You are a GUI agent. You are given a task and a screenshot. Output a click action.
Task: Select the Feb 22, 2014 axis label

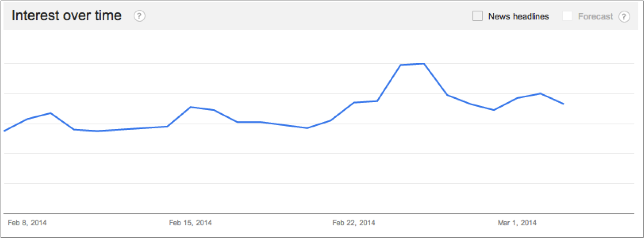(x=353, y=223)
